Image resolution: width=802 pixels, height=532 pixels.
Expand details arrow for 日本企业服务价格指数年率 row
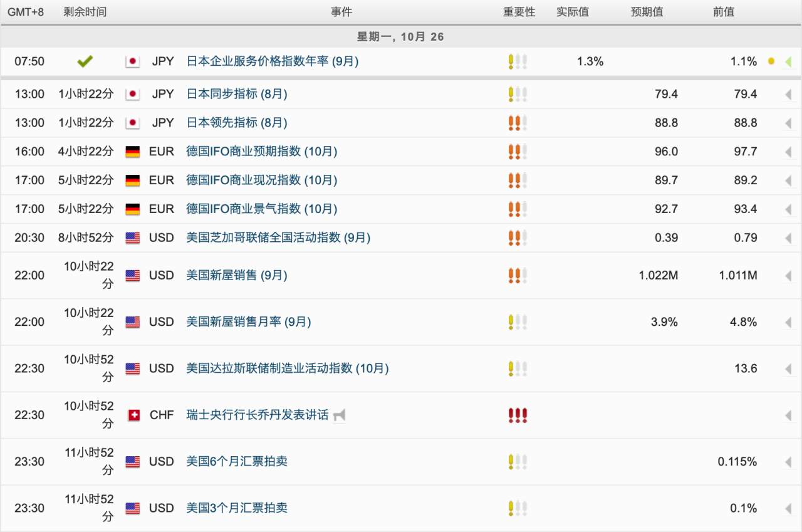tap(788, 61)
